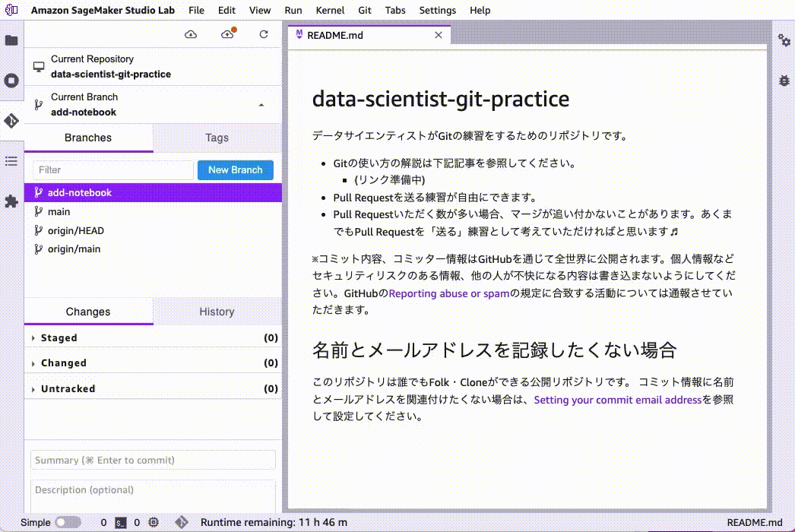
Task: Select the main branch
Action: [x=153, y=211]
